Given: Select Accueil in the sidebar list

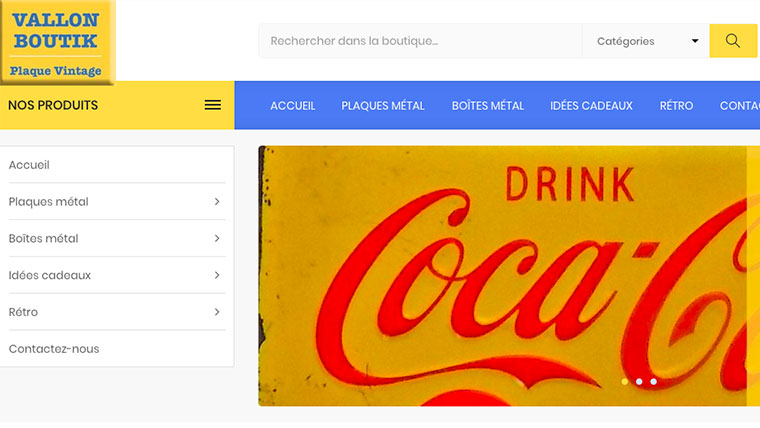Looking at the screenshot, I should point(117,165).
